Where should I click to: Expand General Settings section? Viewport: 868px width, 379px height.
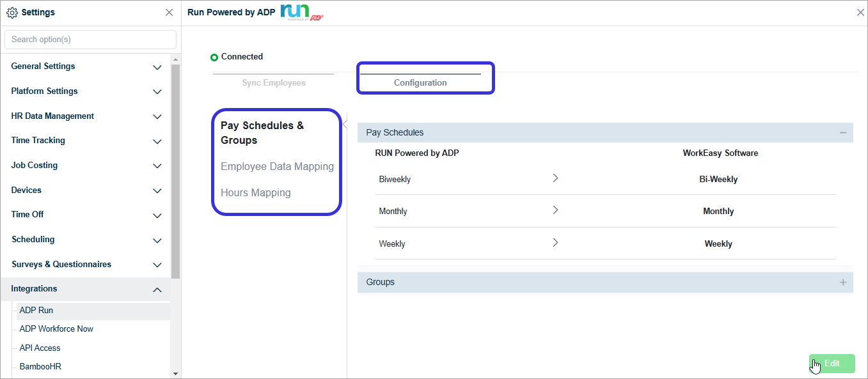[x=157, y=67]
